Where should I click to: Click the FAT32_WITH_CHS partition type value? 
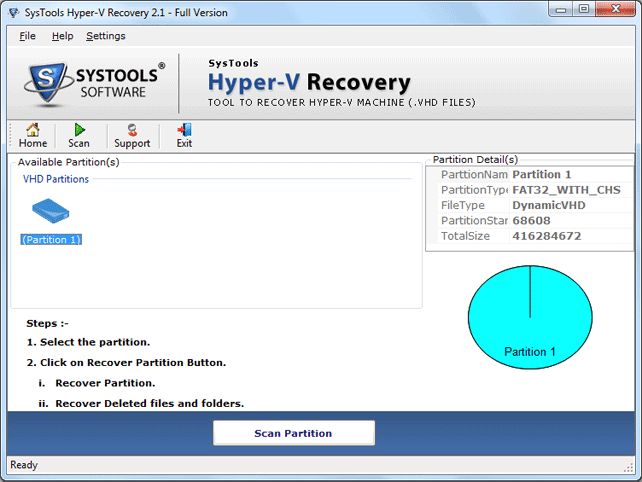(566, 190)
